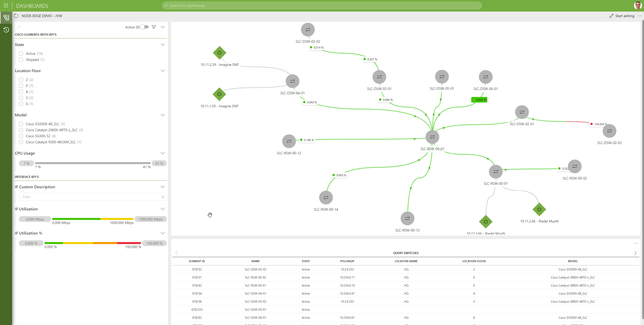Collapse the CPU Usage section
644x325 pixels.
coord(163,153)
